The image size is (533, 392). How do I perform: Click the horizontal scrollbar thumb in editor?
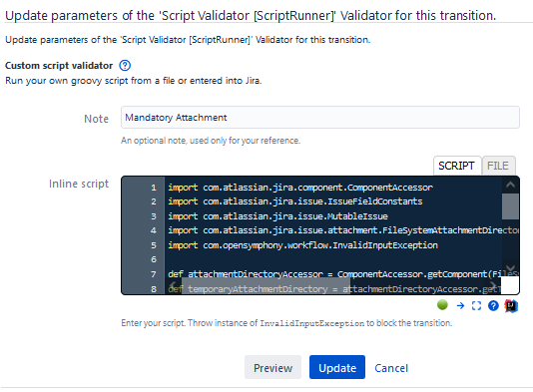[266, 285]
